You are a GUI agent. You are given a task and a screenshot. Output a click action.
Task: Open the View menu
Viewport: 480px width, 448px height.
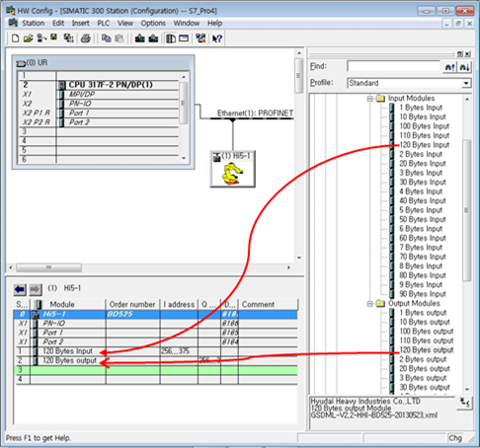(x=125, y=23)
